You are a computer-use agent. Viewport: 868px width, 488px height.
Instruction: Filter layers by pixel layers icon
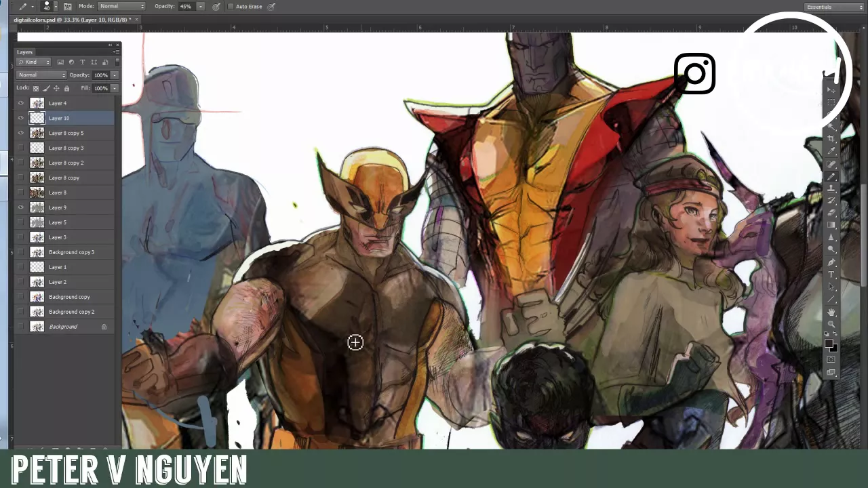(60, 62)
